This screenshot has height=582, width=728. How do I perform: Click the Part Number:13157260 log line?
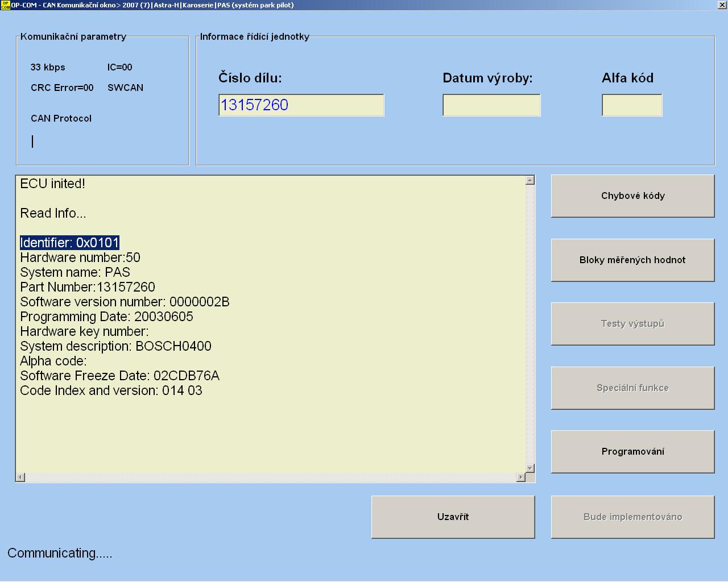88,287
